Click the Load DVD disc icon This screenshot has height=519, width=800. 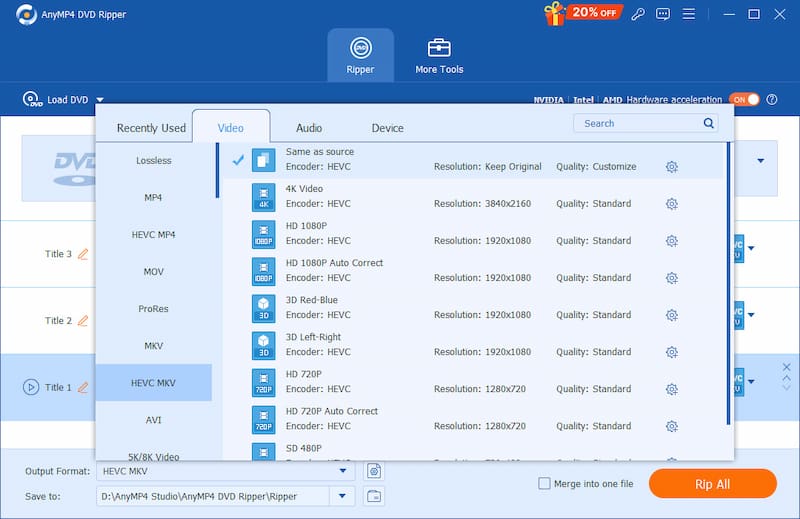pos(32,99)
